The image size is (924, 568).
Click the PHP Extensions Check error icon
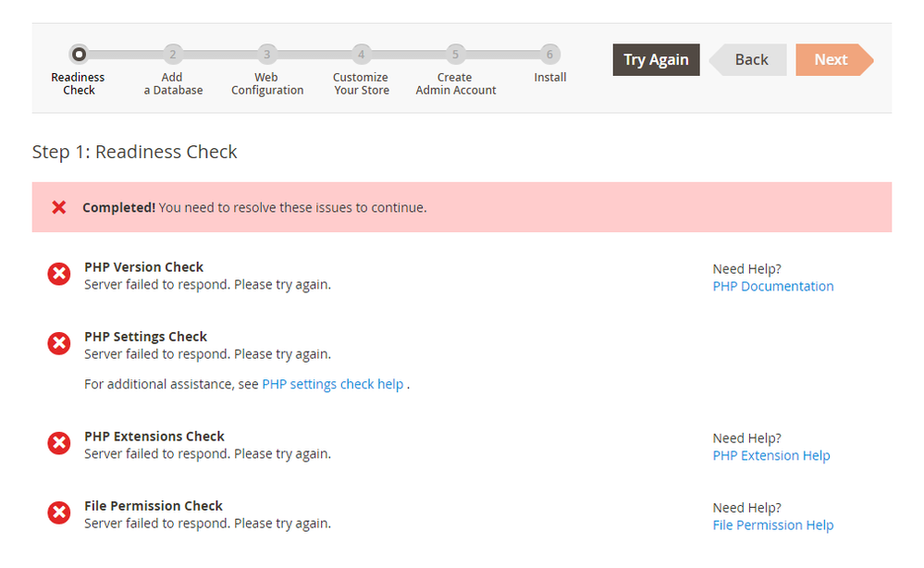tap(59, 443)
